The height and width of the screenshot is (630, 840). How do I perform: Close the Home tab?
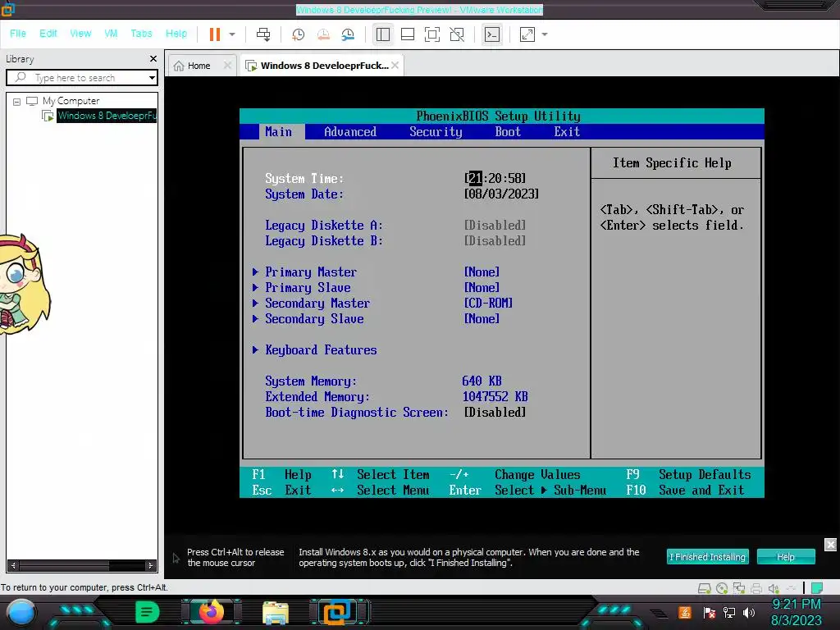point(227,66)
